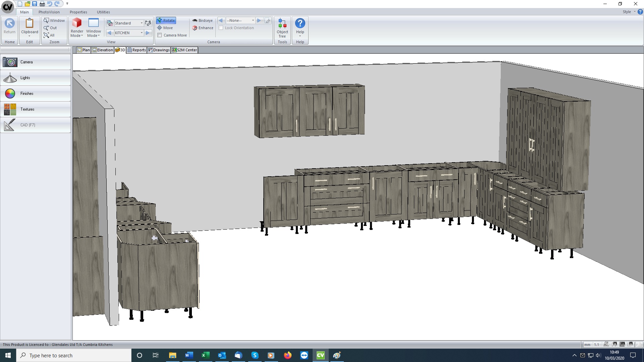Toggle the Lock Orientation checkbox

coord(221,28)
